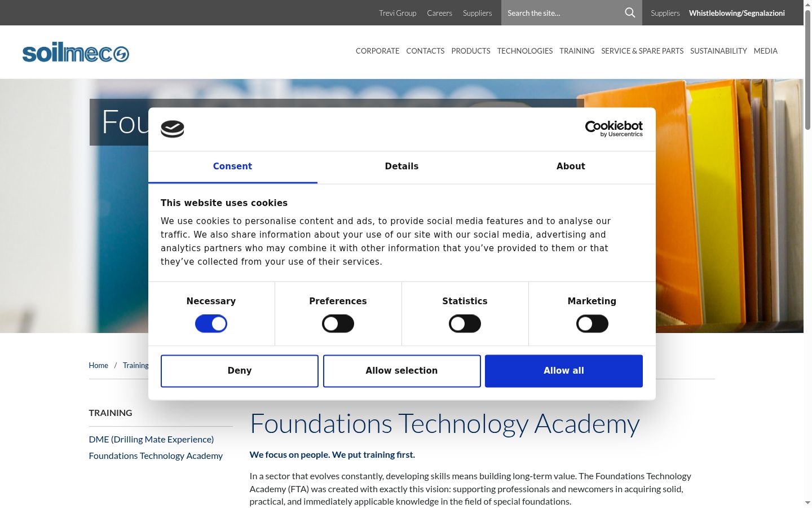Open the TRAINING menu
This screenshot has height=508, width=812.
point(577,51)
